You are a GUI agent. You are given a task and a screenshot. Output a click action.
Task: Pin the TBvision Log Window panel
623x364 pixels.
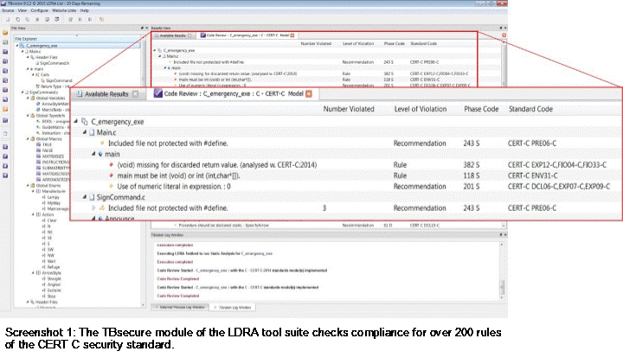tap(501, 235)
